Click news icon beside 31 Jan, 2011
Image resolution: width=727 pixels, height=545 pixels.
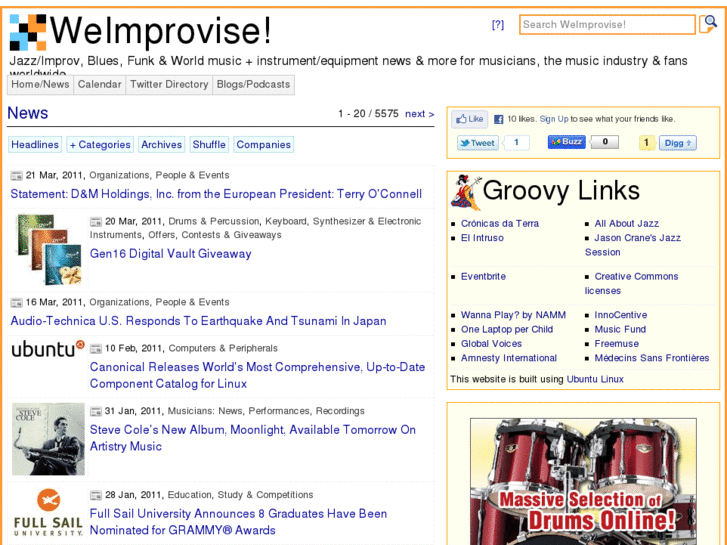(96, 411)
